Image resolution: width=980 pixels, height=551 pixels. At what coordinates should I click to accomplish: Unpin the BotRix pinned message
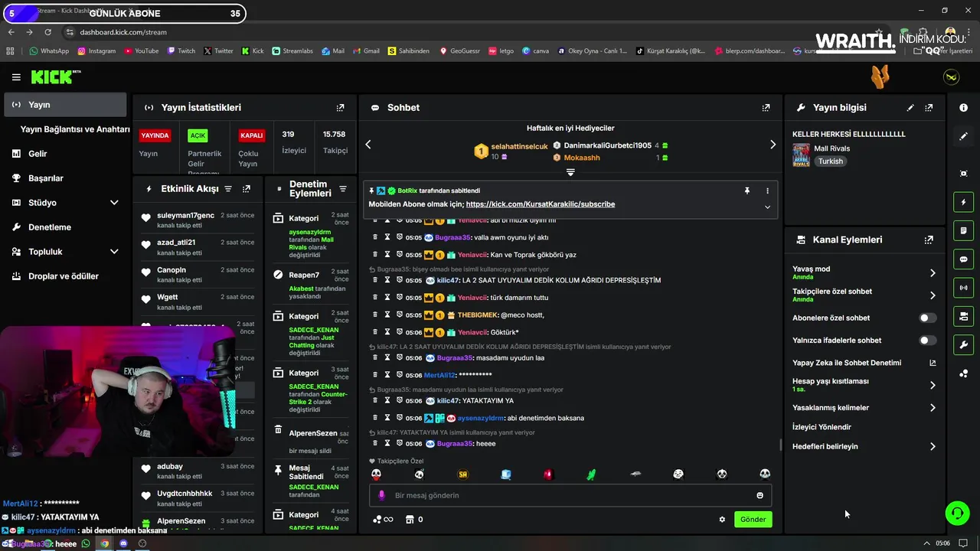[x=747, y=191]
